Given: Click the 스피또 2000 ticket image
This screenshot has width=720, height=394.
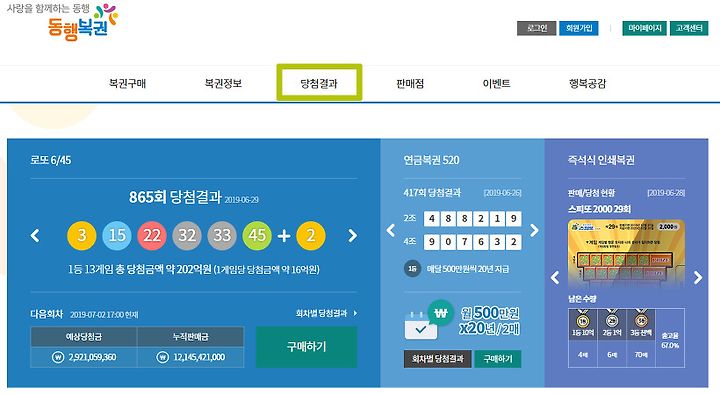Looking at the screenshot, I should (626, 254).
